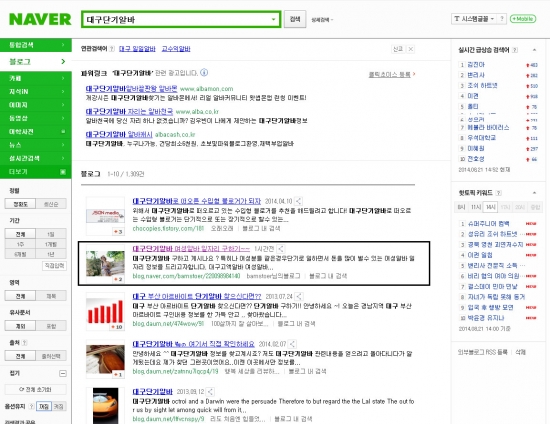The width and height of the screenshot is (550, 424).
Task: Switch hot topic keywords to 8시 tab
Action: pos(461,207)
